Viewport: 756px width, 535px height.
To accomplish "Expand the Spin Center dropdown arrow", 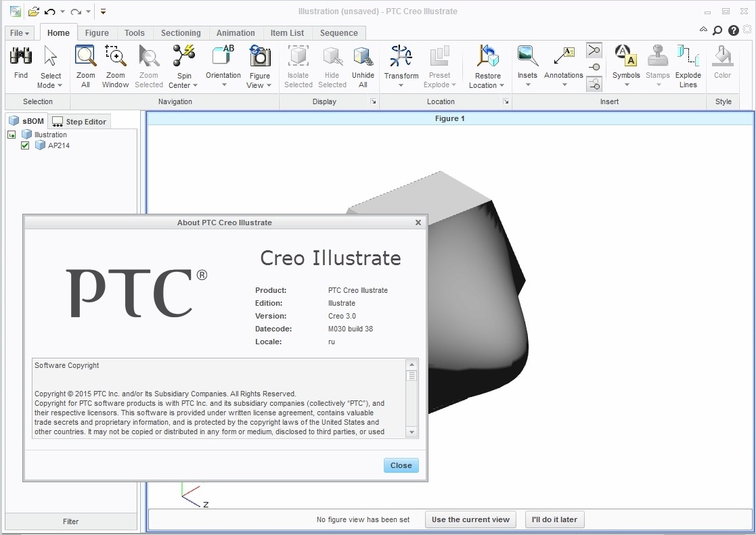I will click(x=195, y=86).
